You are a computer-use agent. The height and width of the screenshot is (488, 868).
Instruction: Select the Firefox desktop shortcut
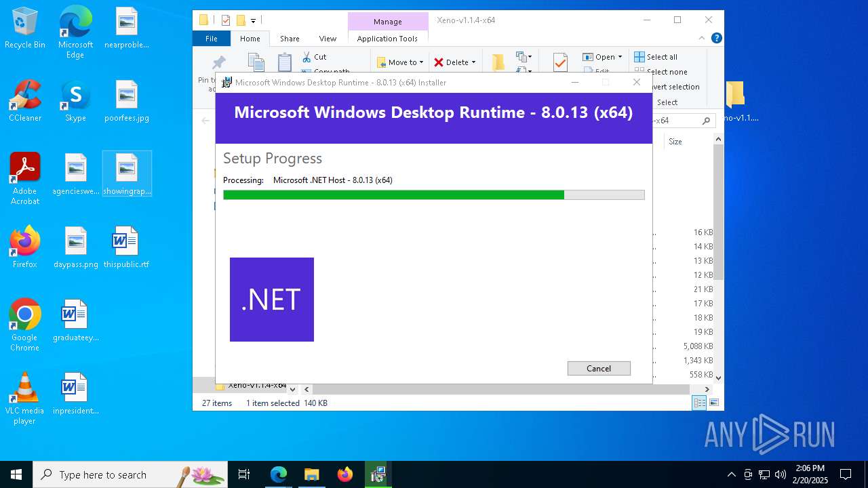click(x=24, y=247)
